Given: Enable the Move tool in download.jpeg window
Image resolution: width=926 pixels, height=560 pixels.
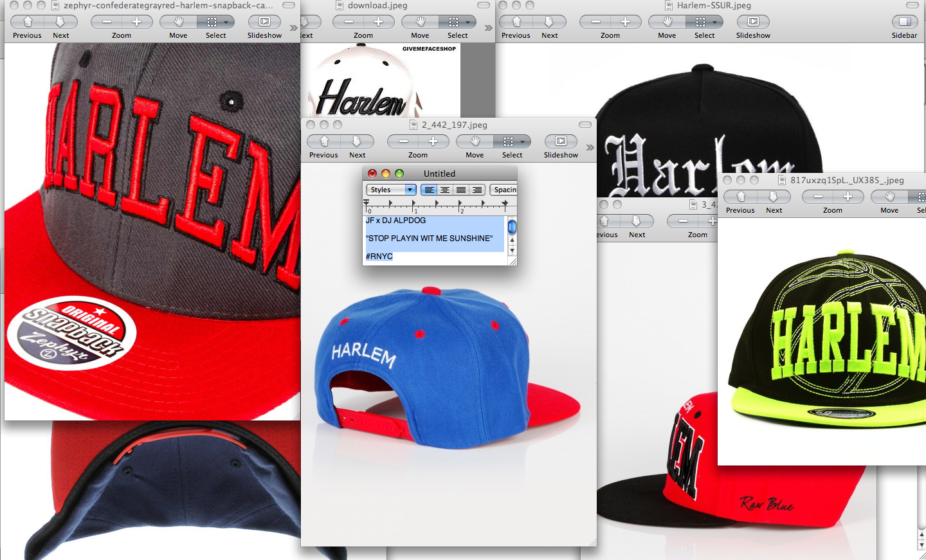Looking at the screenshot, I should (x=421, y=22).
